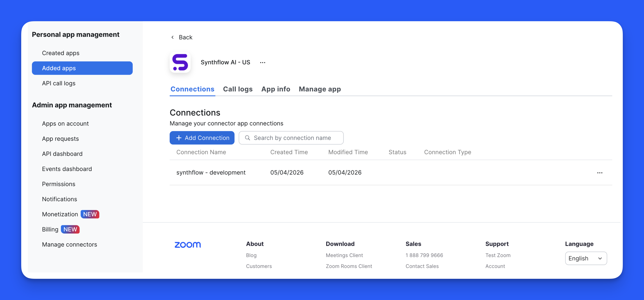Open row options for synthflow - development
Screen dimensions: 644x300
coord(600,173)
